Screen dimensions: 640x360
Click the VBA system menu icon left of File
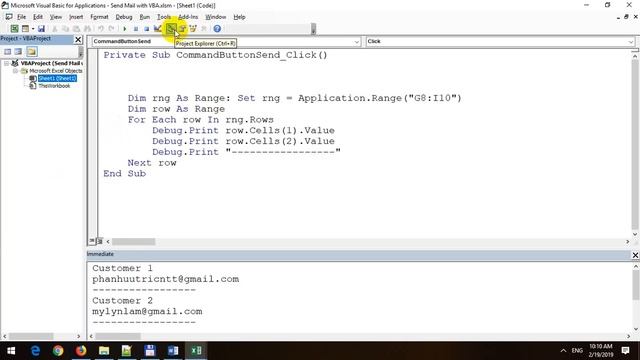[x=9, y=17]
